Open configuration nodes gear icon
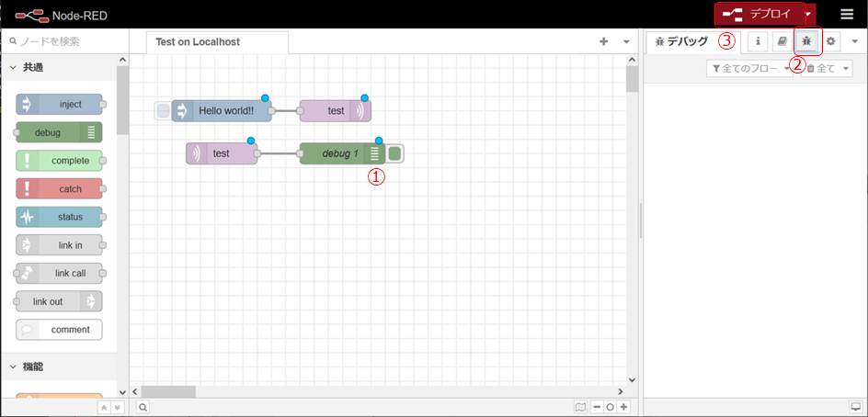Viewport: 868px width, 417px height. click(x=831, y=41)
